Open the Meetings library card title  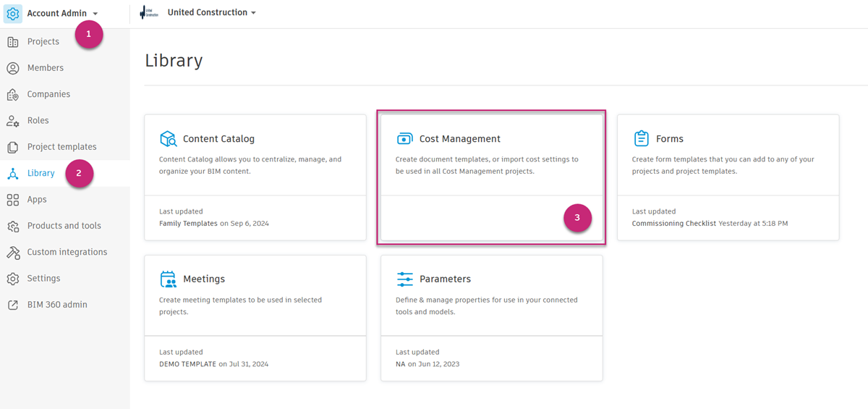(203, 279)
